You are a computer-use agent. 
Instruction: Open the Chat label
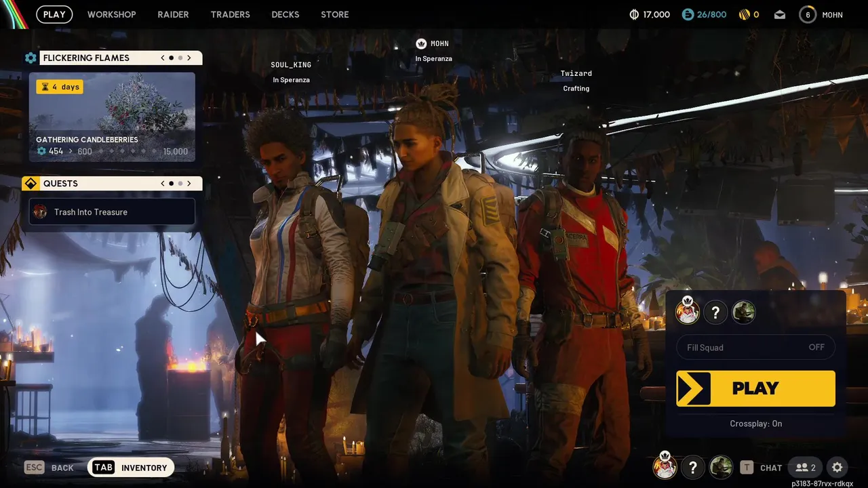tap(771, 468)
